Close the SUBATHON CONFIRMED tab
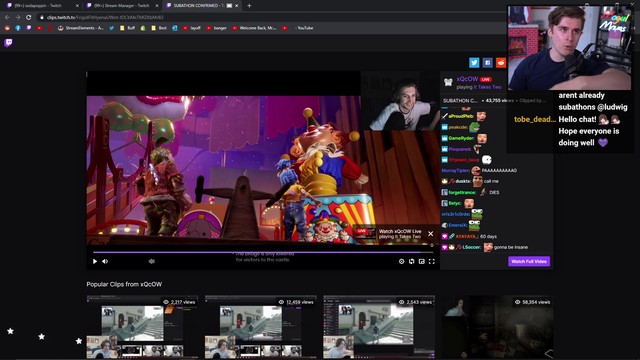Image resolution: width=640 pixels, height=360 pixels. 236,6
